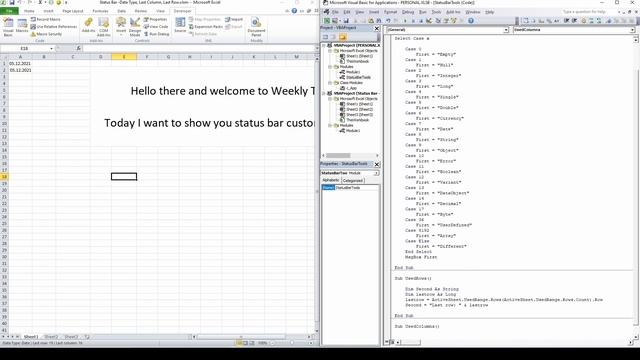
Task: Open the Excel File tab
Action: pos(9,11)
